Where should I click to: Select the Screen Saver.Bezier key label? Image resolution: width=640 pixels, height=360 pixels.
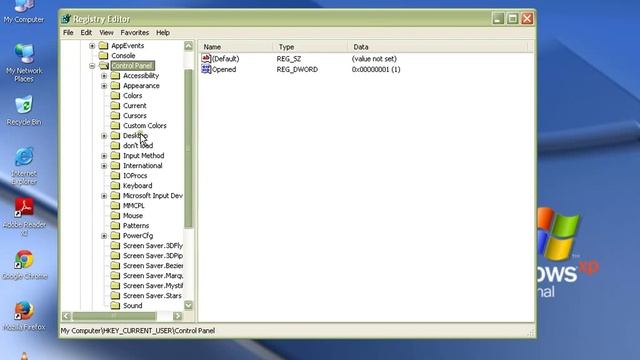click(153, 266)
